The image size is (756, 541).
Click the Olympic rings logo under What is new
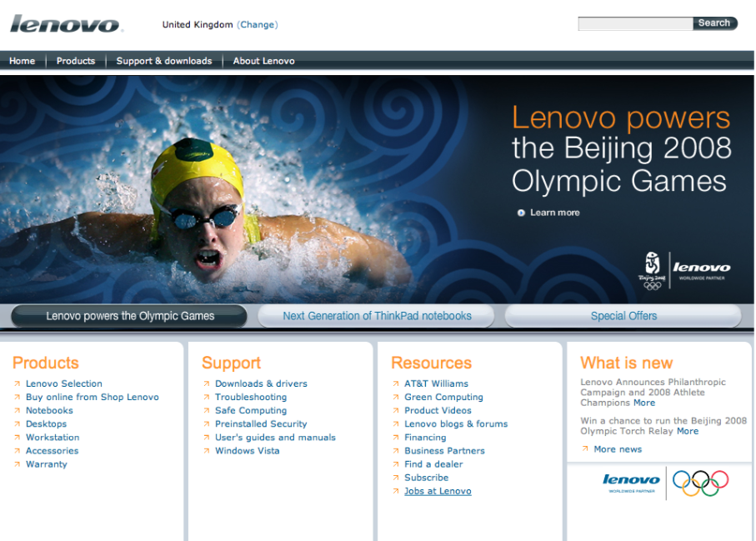coord(700,483)
